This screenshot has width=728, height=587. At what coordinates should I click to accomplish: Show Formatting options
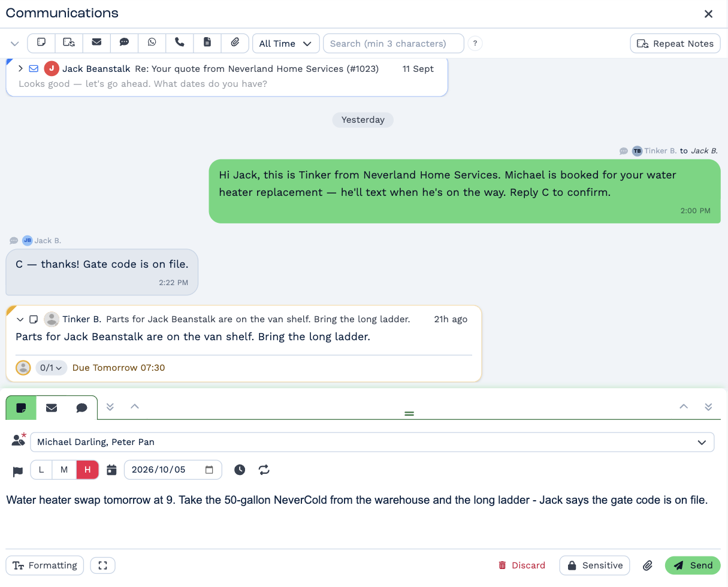click(x=45, y=565)
